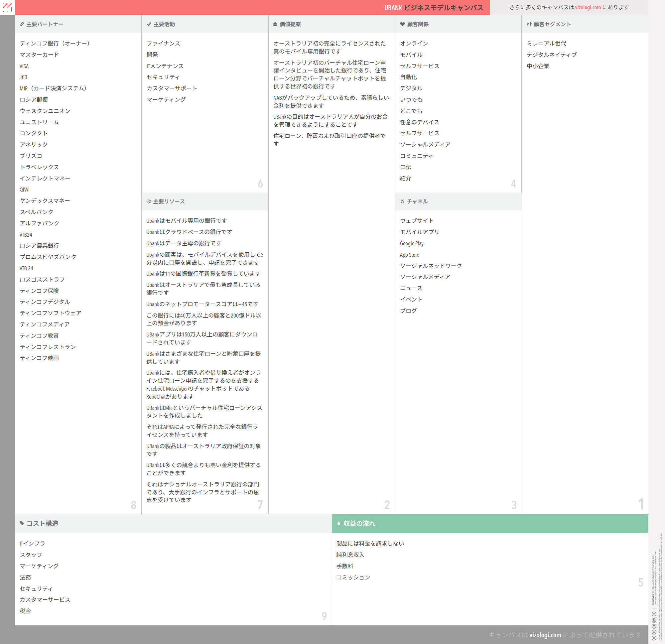Click the ミレニアル世代 customer segment
665x644 pixels.
click(x=546, y=44)
